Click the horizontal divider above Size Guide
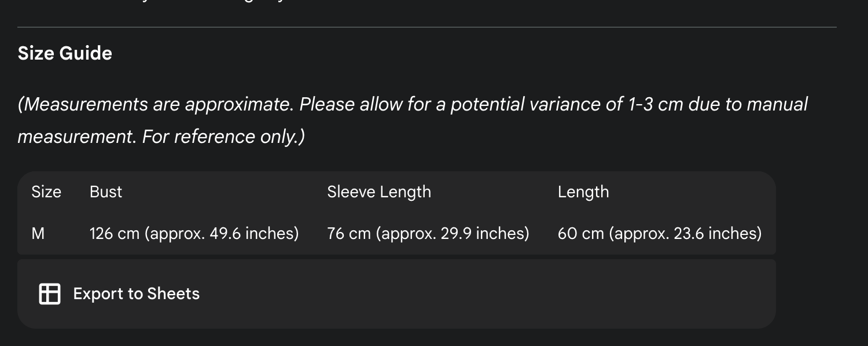 pos(427,27)
